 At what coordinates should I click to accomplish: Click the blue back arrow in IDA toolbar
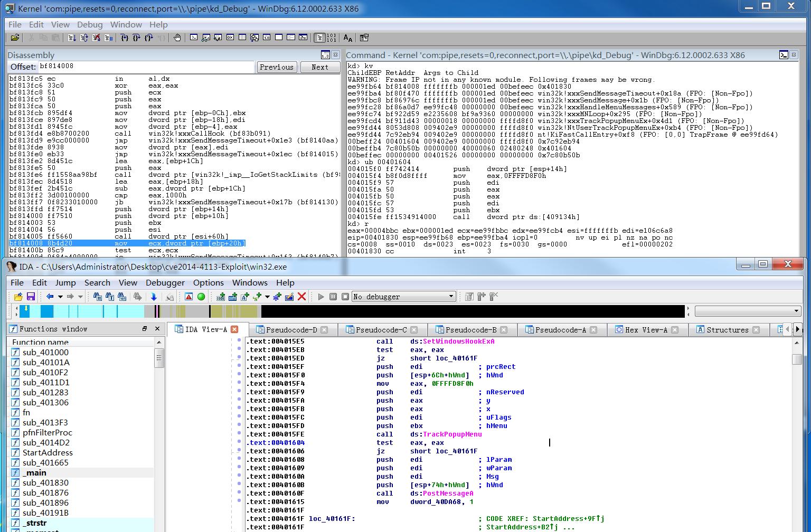(x=50, y=297)
